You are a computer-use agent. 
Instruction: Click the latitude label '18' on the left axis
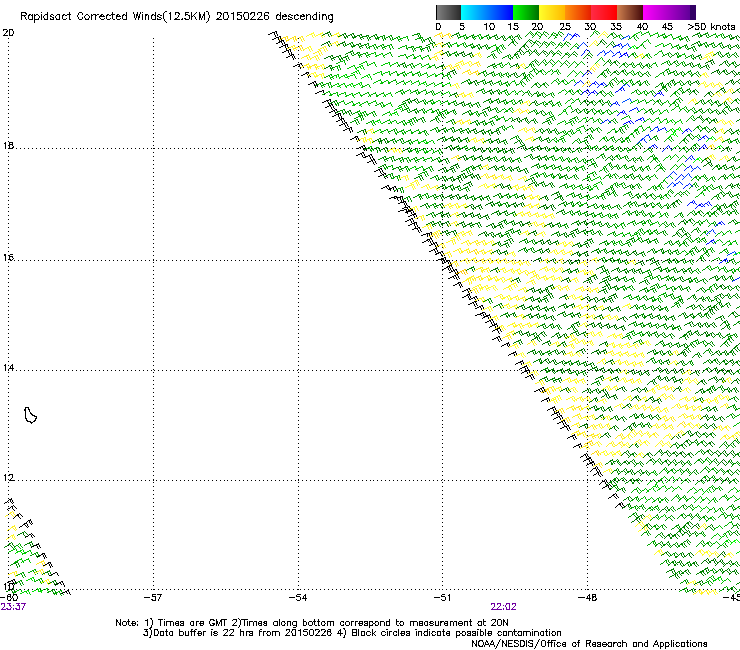point(8,145)
